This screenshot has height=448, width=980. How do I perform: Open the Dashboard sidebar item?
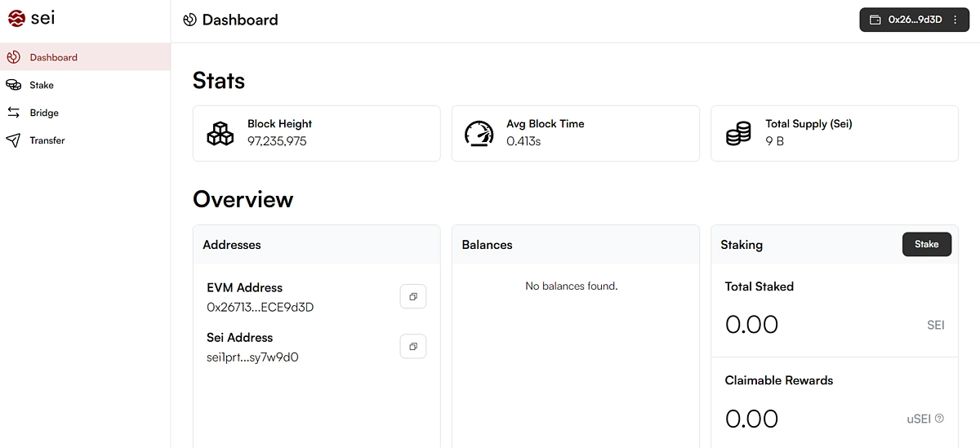(x=85, y=57)
